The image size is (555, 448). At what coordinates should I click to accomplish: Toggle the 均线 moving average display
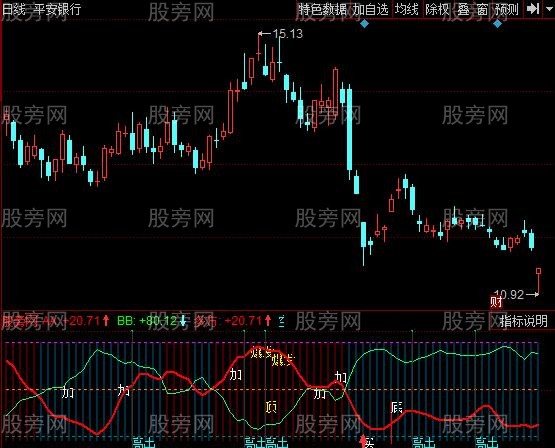(406, 9)
